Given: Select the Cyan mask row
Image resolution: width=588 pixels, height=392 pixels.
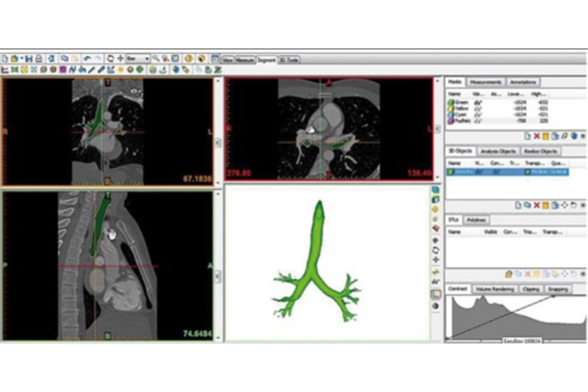Looking at the screenshot, I should pos(499,115).
